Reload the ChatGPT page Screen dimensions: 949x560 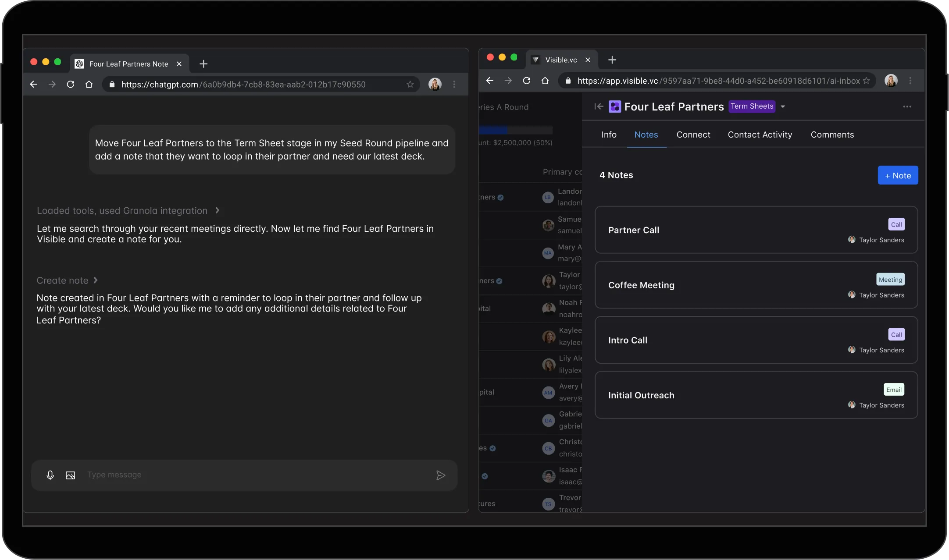click(71, 84)
